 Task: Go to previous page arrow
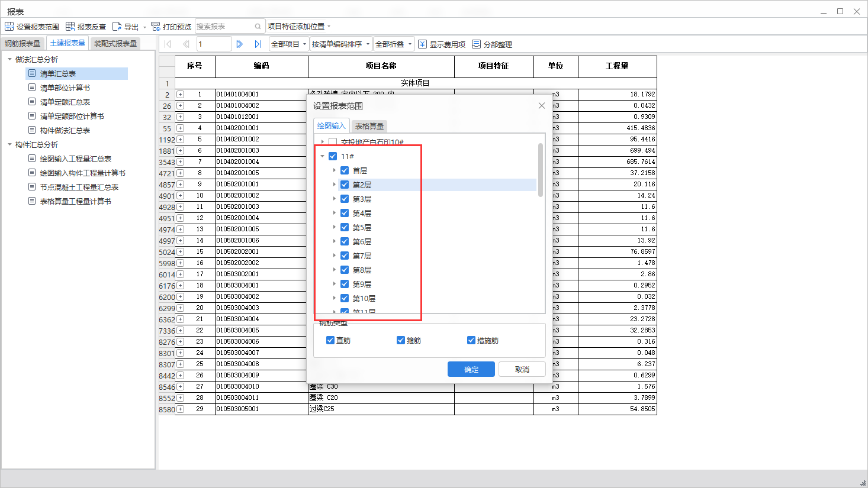[186, 44]
